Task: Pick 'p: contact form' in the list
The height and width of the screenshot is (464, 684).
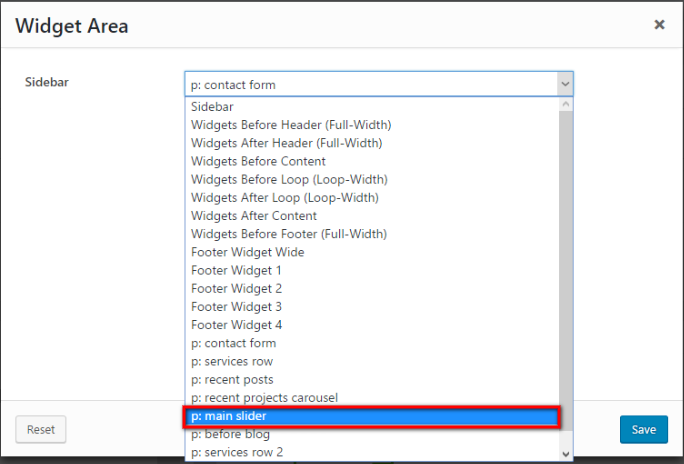Action: coord(233,343)
